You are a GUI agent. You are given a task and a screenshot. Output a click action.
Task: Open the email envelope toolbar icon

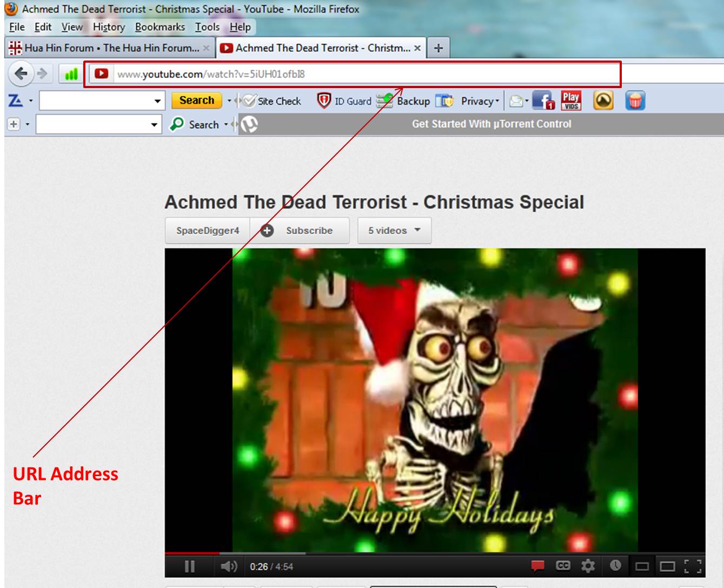point(516,101)
